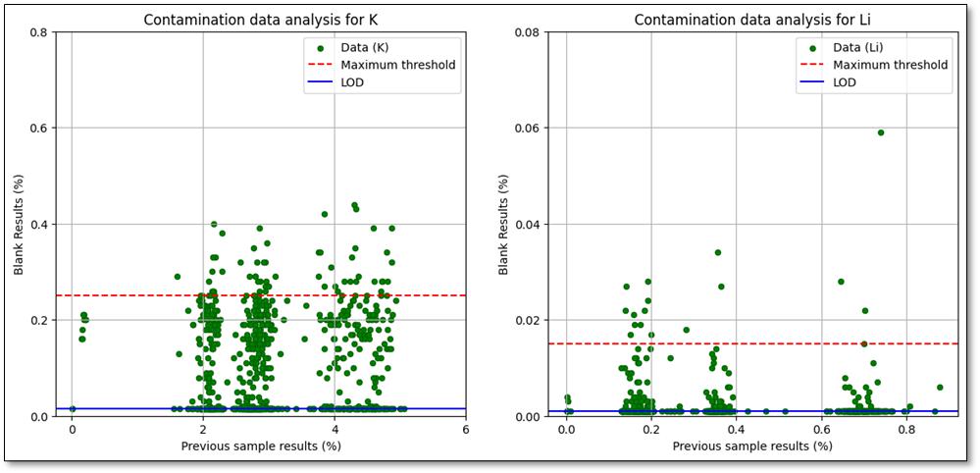Image resolution: width=980 pixels, height=473 pixels.
Task: Click the green marker beside Data (K) legend entry
Action: 320,47
